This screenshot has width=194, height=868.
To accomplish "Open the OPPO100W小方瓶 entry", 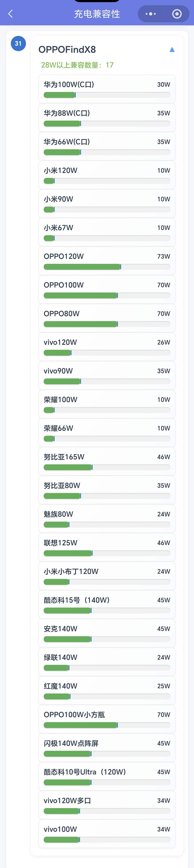I will tap(107, 719).
